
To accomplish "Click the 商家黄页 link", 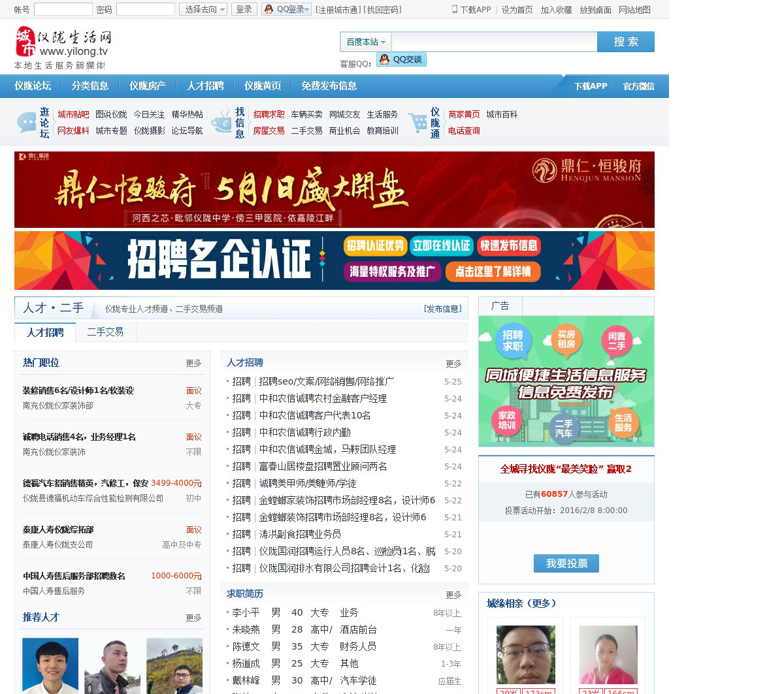I will click(464, 114).
